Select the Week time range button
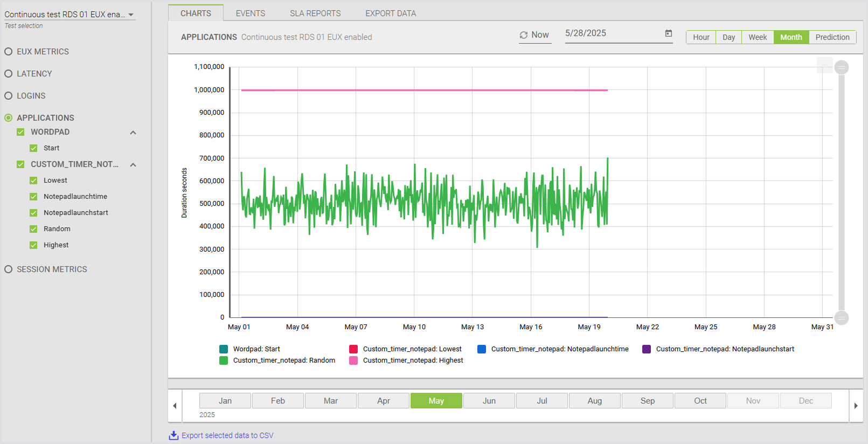This screenshot has height=444, width=868. click(x=757, y=37)
